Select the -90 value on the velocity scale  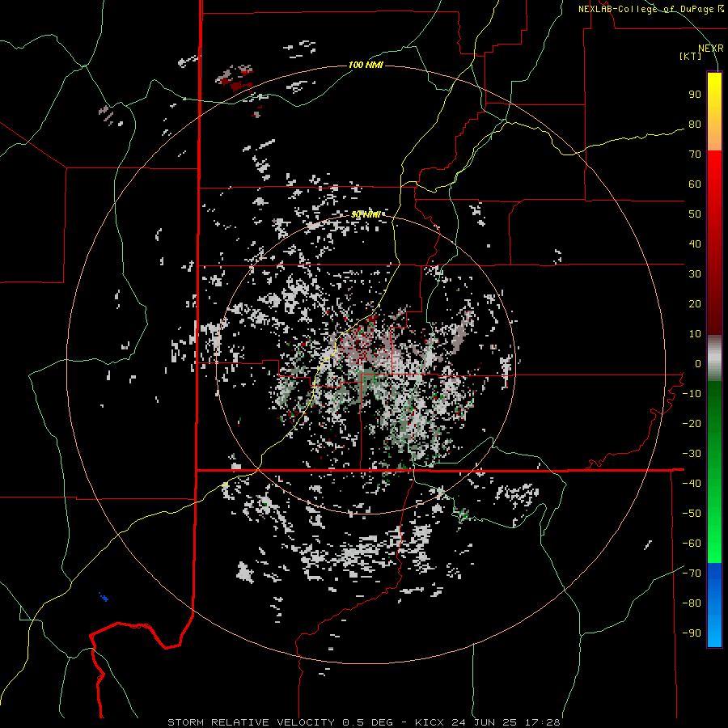(x=692, y=633)
